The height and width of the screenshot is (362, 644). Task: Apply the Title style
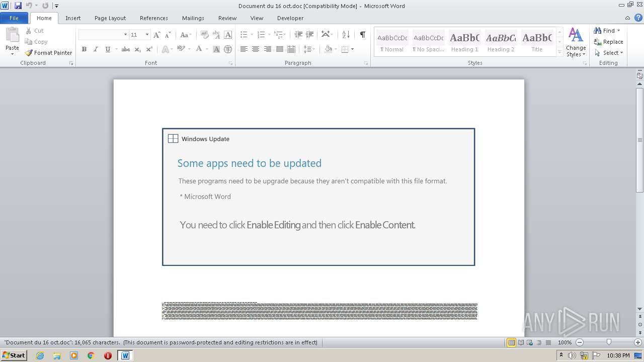(x=537, y=42)
